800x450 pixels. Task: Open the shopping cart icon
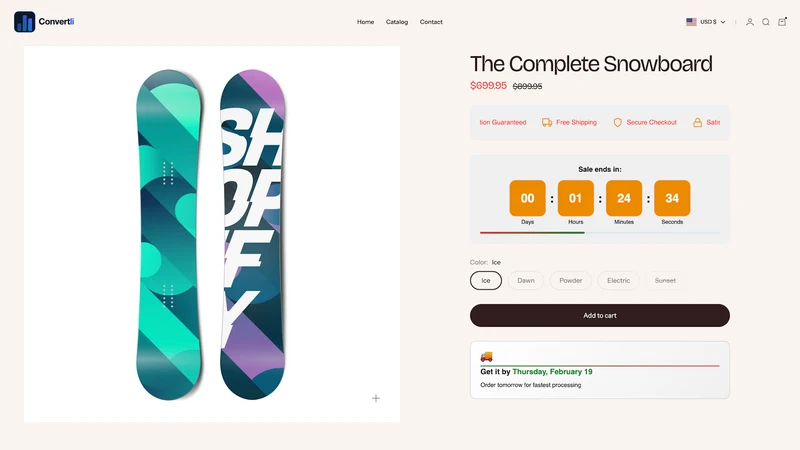click(x=782, y=21)
